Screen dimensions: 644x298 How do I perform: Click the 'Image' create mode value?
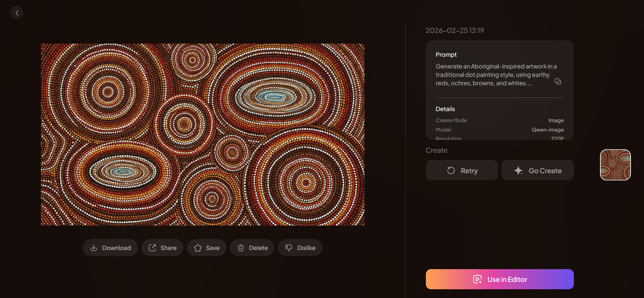[x=556, y=120]
